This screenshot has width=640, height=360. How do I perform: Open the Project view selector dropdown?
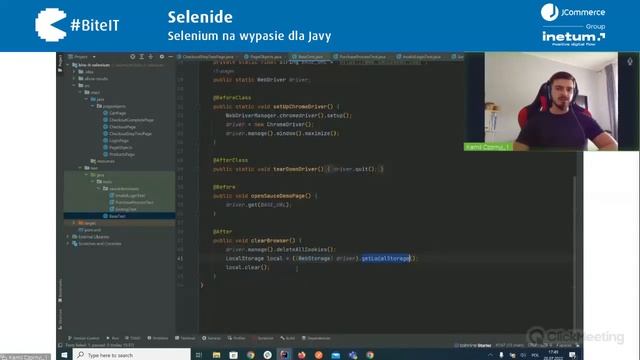click(x=94, y=57)
